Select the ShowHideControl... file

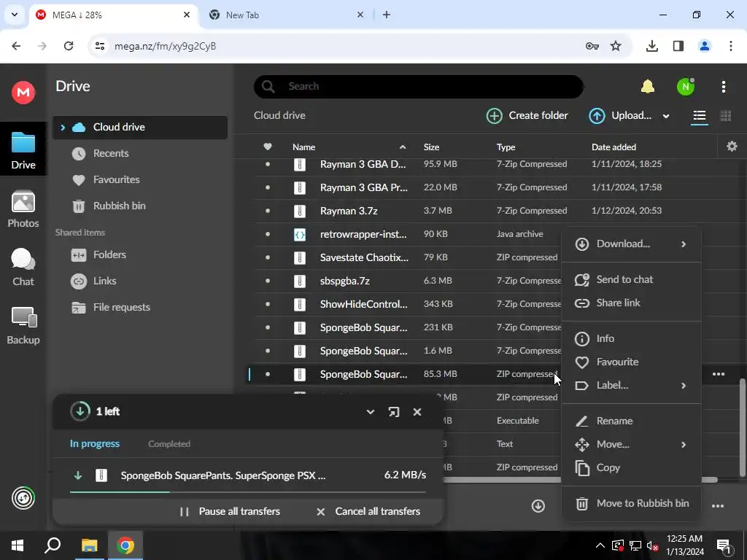[x=363, y=304]
